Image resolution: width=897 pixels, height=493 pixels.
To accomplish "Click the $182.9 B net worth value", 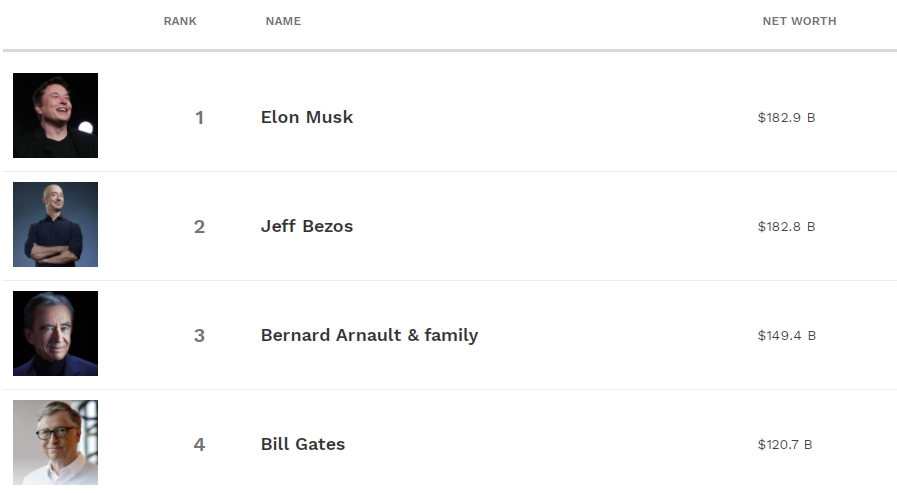I will pos(786,118).
